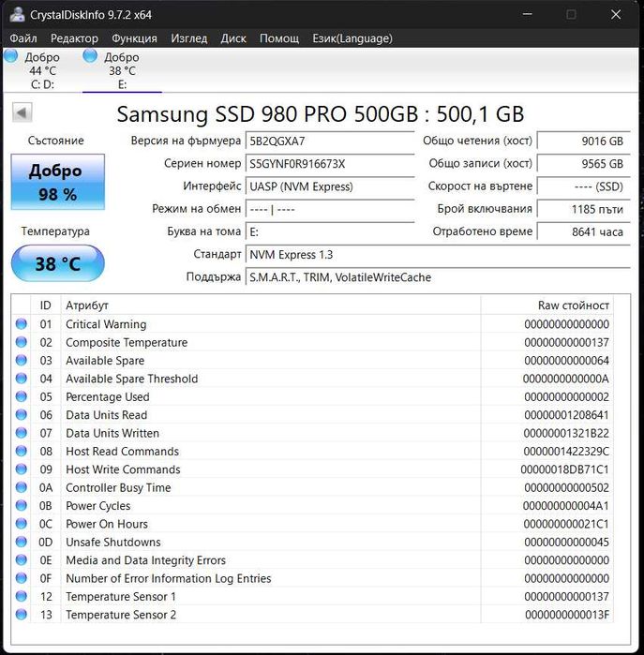
Task: Click status orb of Media and Data Integrity Errors
Action: coord(22,560)
